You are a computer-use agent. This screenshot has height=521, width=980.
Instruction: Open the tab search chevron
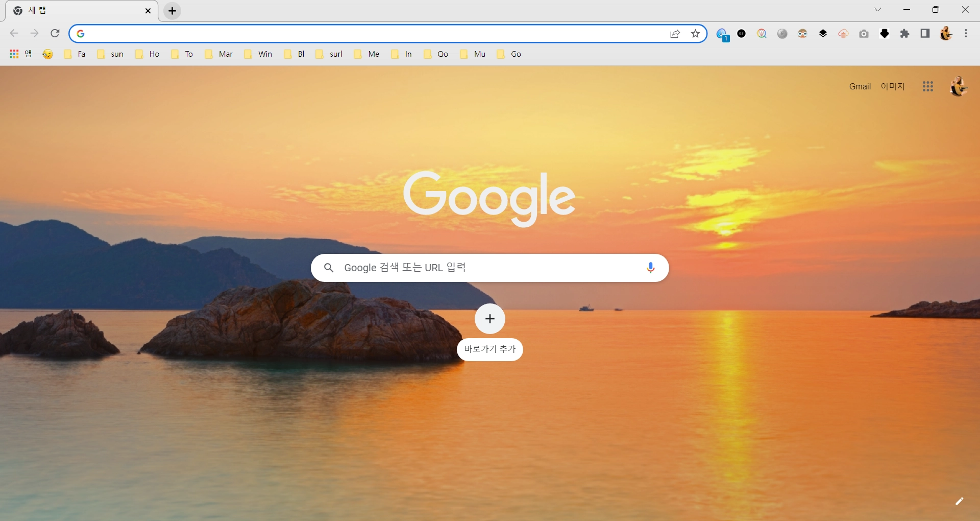(x=877, y=10)
